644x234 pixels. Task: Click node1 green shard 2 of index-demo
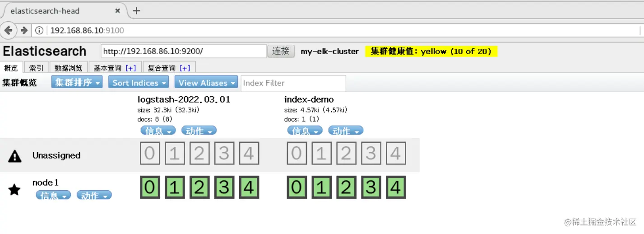coord(346,187)
